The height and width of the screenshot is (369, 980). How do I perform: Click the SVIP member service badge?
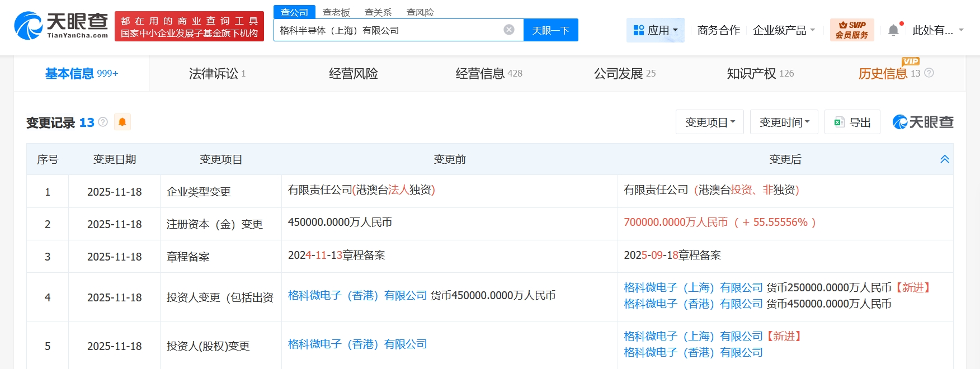click(x=852, y=30)
